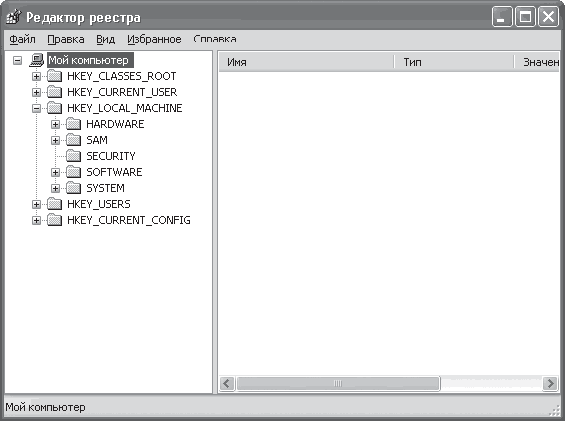Screen dimensions: 565x421
Task: Open the Избранное menu
Action: point(154,39)
